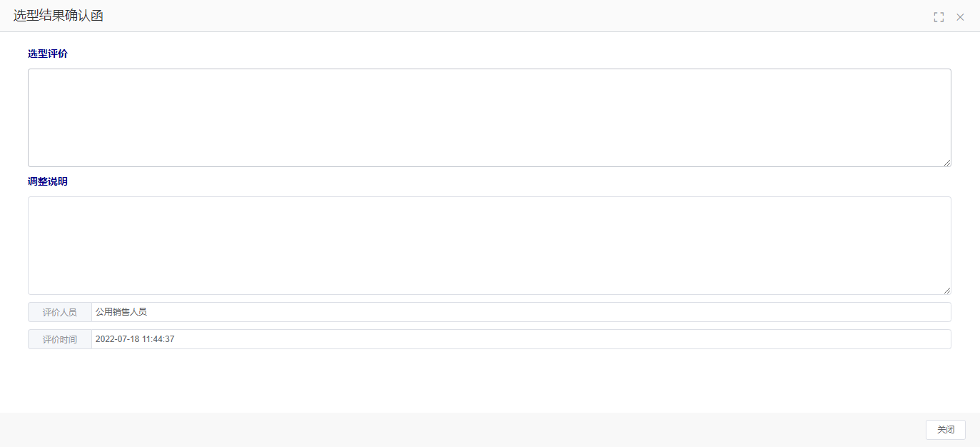Click the 调整说明 heading label
980x447 pixels.
[48, 181]
